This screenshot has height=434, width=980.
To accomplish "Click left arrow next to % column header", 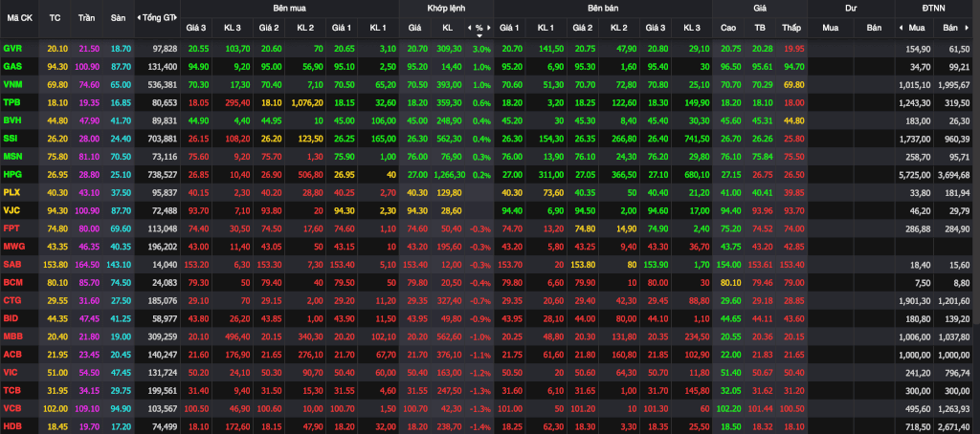I will pyautogui.click(x=469, y=28).
